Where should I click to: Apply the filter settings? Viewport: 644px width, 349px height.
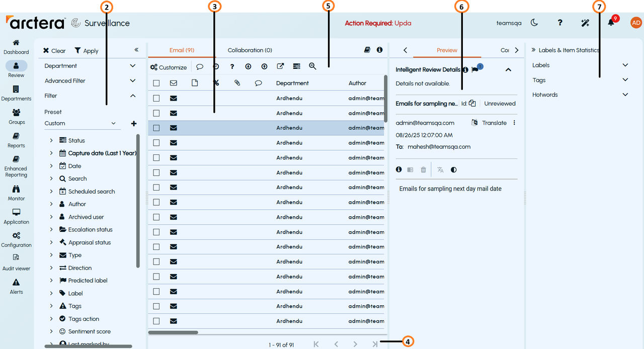(x=87, y=51)
